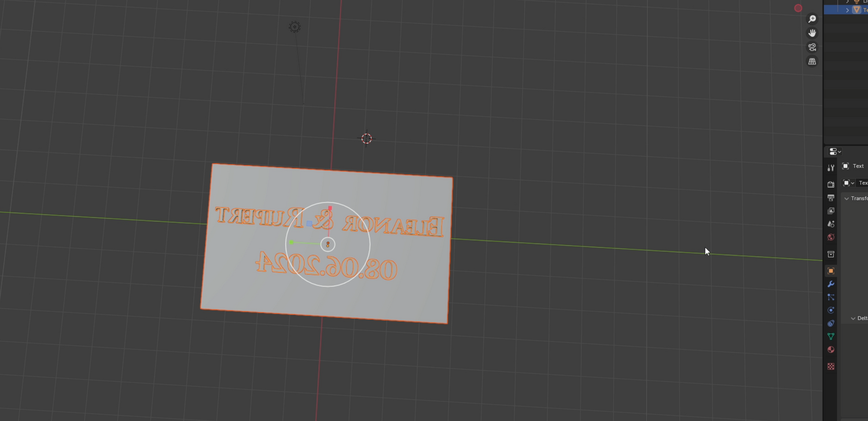Open the Tool properties tab
The width and height of the screenshot is (868, 421).
pos(831,168)
